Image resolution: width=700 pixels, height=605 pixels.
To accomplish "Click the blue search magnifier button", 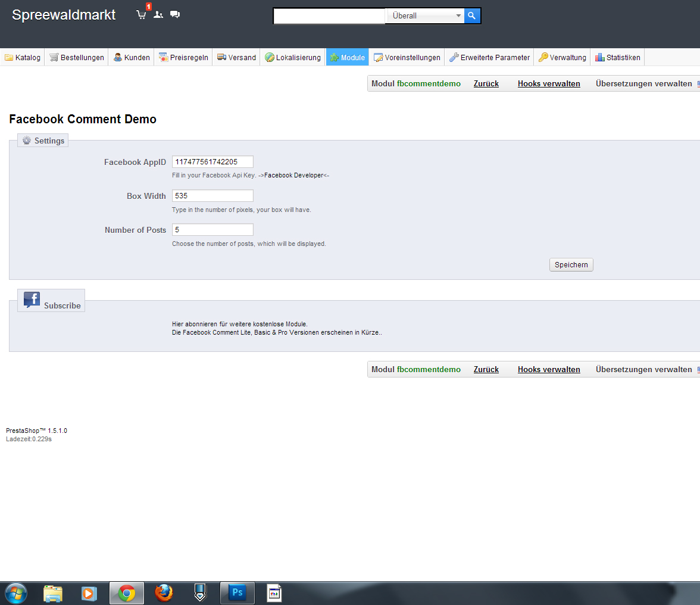I will click(472, 15).
